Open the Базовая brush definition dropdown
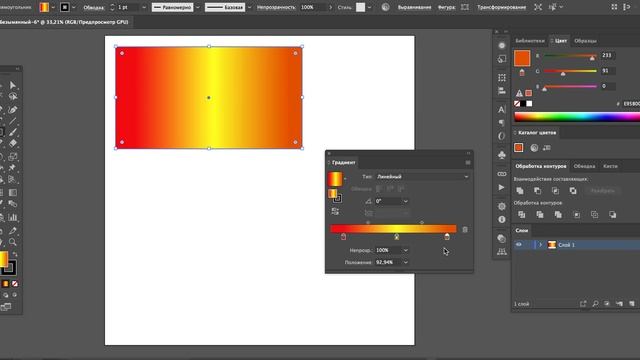 (x=249, y=7)
